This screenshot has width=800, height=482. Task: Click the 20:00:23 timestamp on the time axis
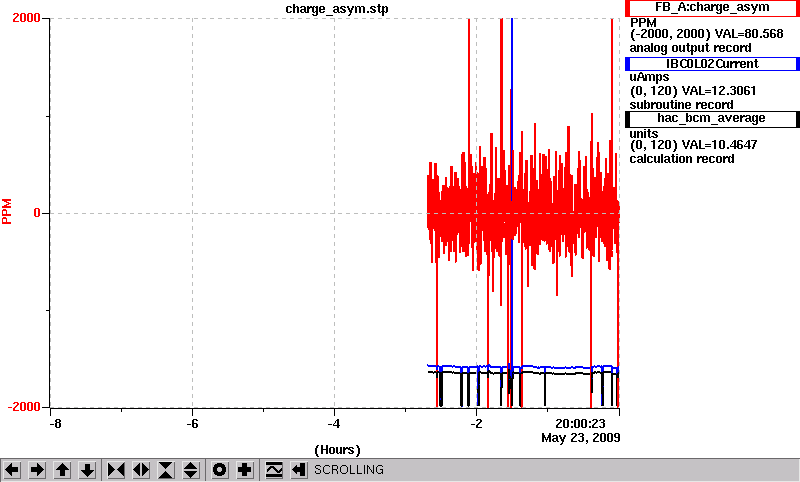pyautogui.click(x=580, y=424)
